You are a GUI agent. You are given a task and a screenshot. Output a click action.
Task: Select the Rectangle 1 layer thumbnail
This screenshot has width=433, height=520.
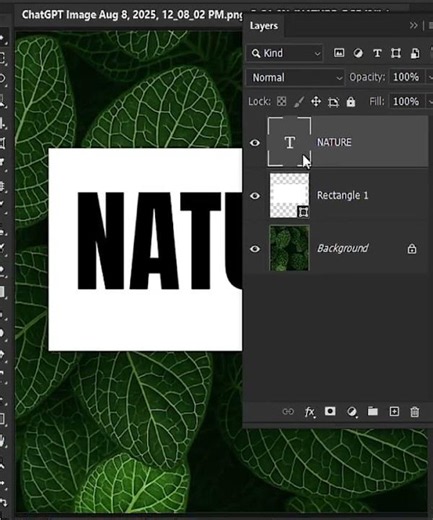click(289, 195)
